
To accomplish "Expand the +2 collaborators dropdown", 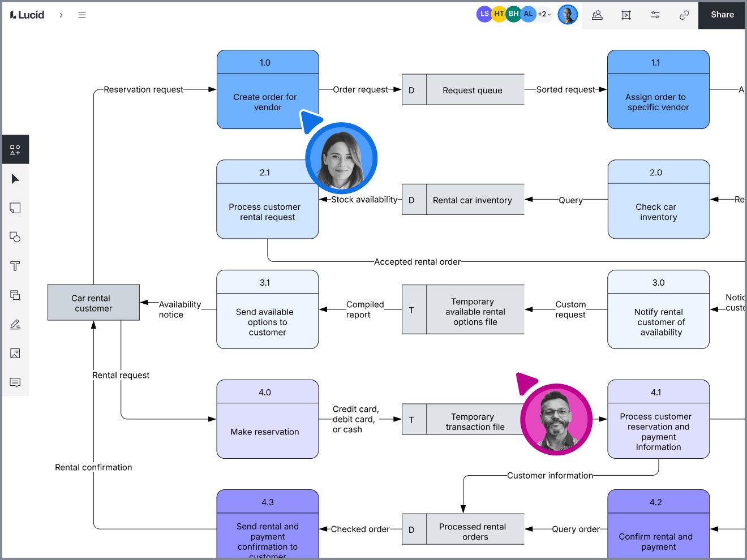I will click(544, 14).
